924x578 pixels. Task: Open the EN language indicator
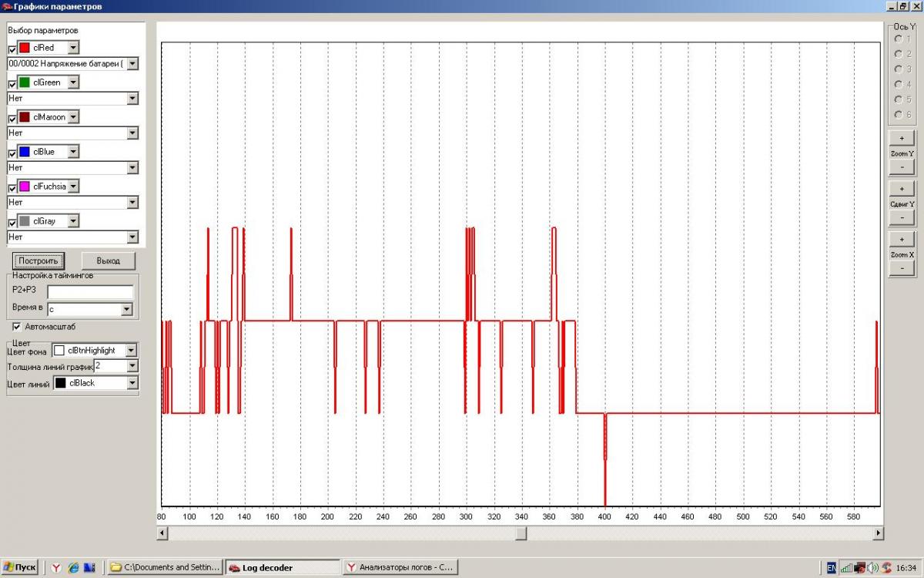tap(832, 567)
